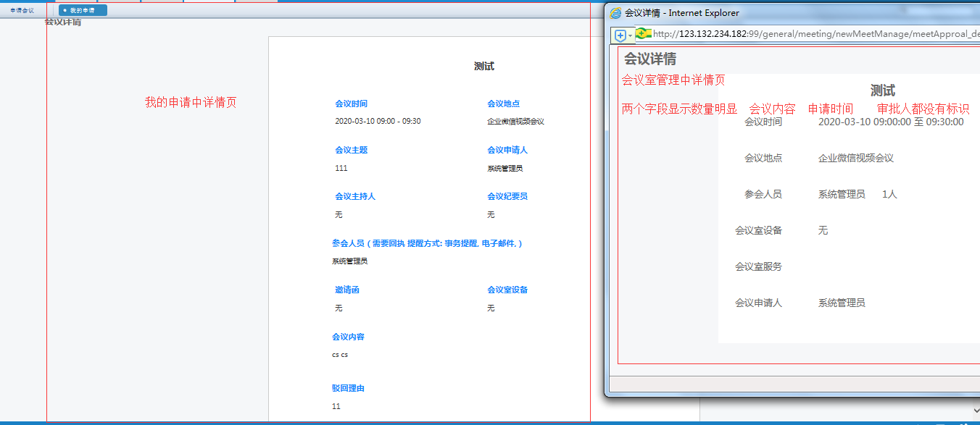This screenshot has width=980, height=425.
Task: Switch to the 申请会议 tab
Action: pos(22,10)
